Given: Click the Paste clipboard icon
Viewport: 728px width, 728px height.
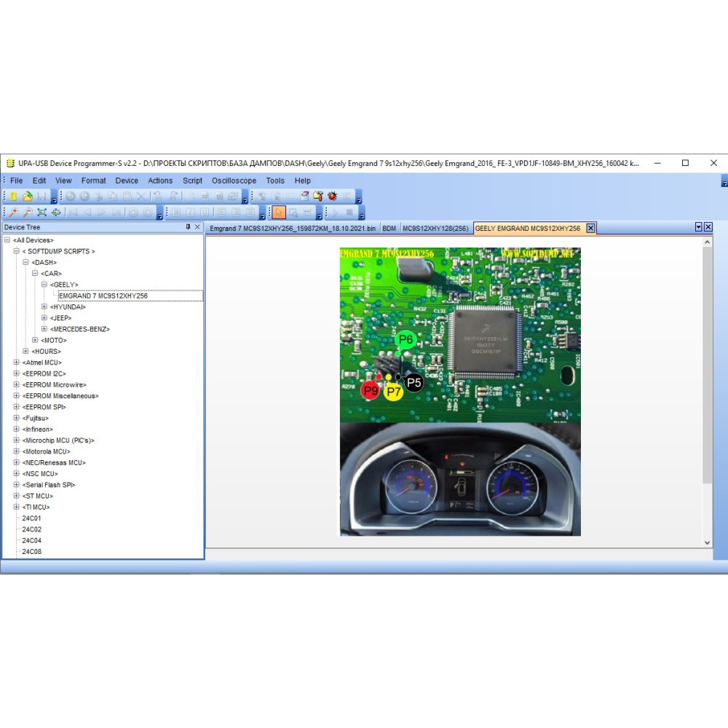Looking at the screenshot, I should [127, 197].
